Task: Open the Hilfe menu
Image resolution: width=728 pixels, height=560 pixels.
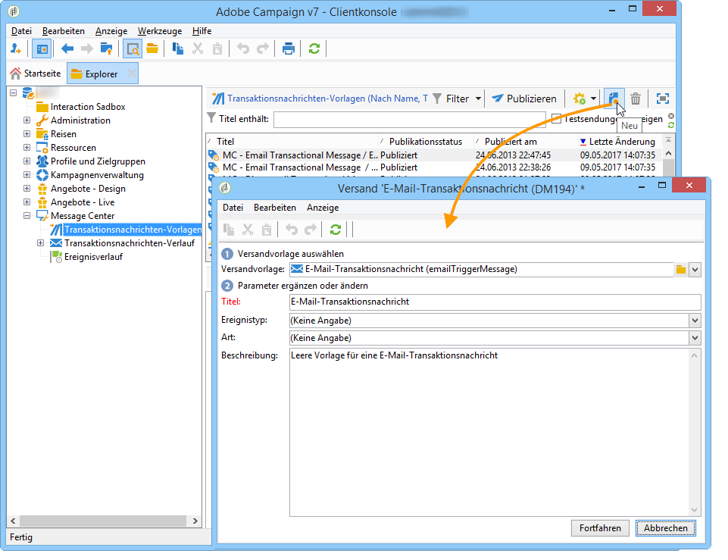Action: pos(202,31)
